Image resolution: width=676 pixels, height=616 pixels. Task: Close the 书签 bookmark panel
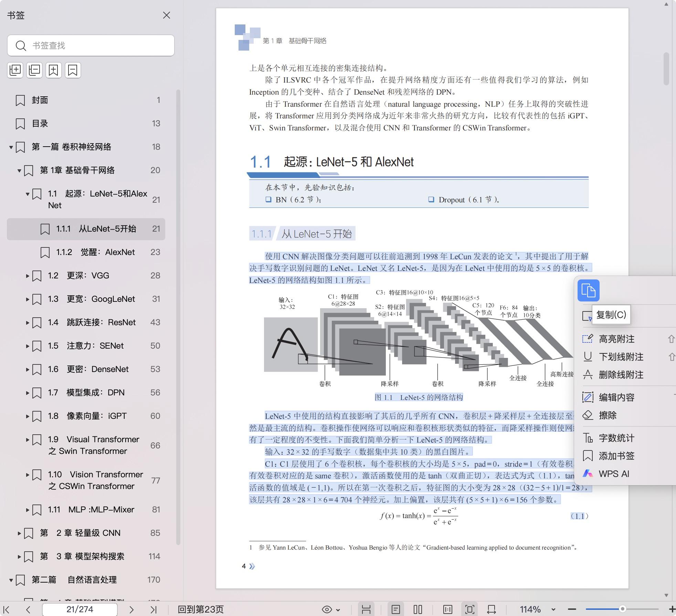coord(167,15)
